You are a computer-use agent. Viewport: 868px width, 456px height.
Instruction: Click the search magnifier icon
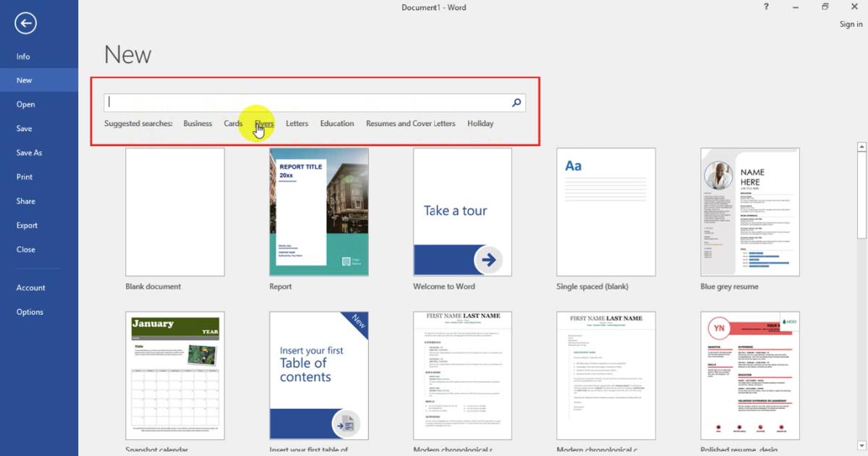516,103
